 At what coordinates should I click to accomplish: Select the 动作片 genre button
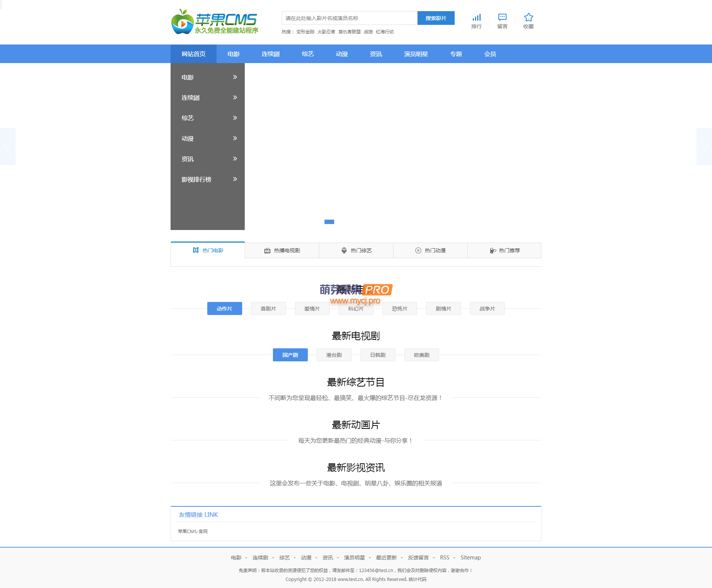225,309
